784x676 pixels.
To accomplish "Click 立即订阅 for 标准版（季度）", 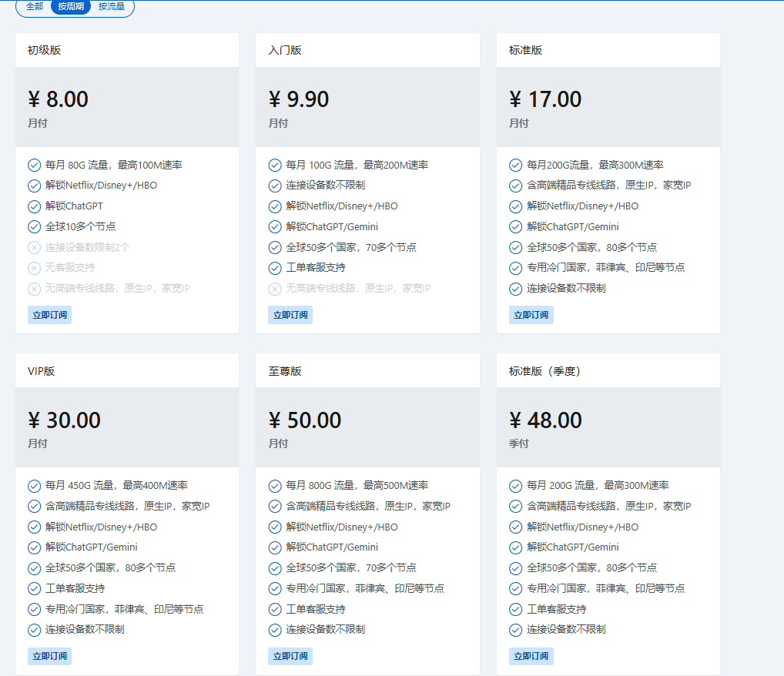I will click(531, 656).
